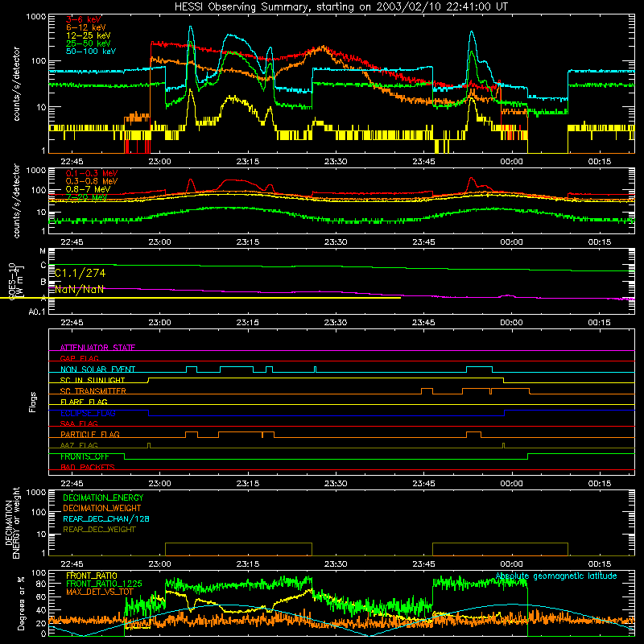This screenshot has height=644, width=644.
Task: Click the REAR_DEC_WEIGHT legend label
Action: pos(99,530)
